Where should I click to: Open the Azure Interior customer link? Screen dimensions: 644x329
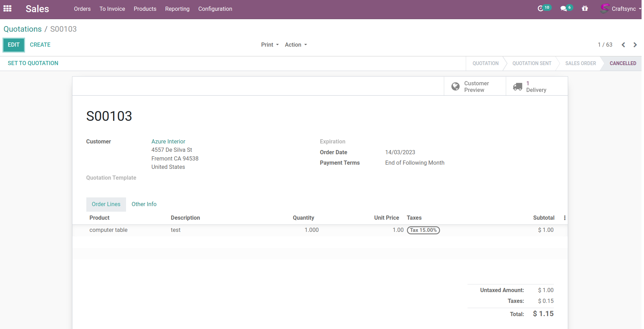point(168,141)
